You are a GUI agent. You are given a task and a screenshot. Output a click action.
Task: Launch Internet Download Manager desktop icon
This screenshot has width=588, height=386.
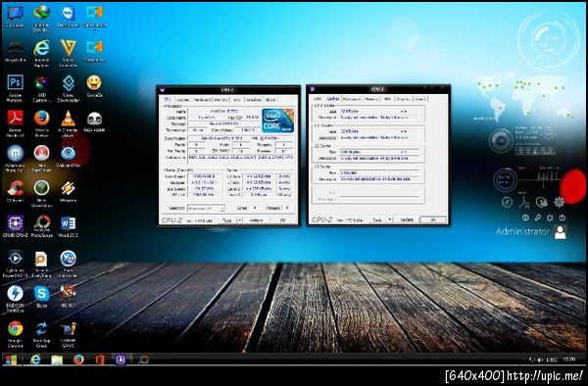tap(41, 18)
